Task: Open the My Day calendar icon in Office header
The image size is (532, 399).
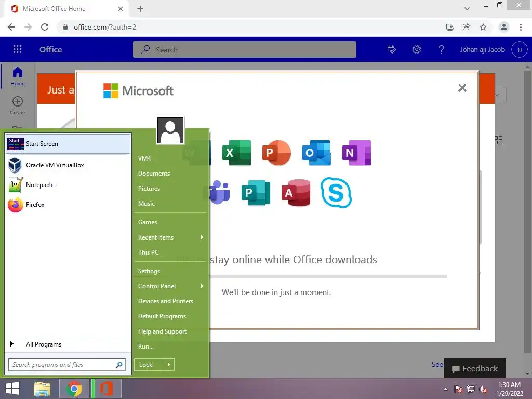Action: tap(392, 49)
